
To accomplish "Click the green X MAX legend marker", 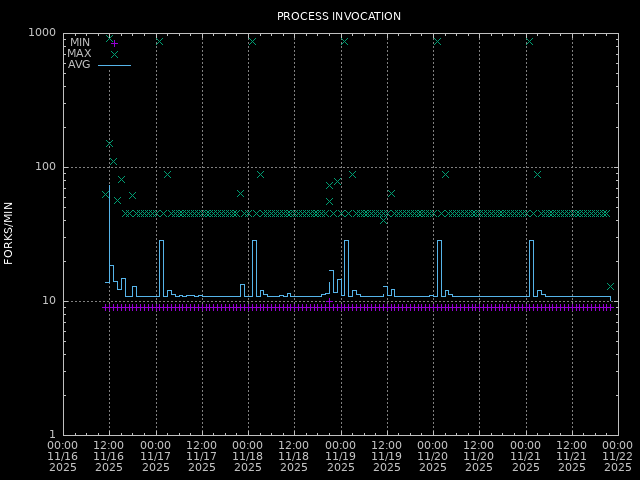I will point(114,54).
